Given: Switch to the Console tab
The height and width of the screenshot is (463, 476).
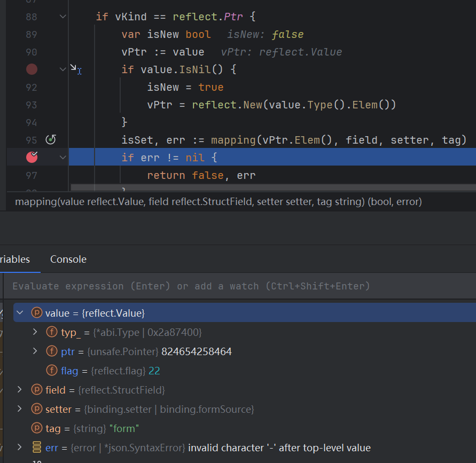Looking at the screenshot, I should tap(68, 260).
